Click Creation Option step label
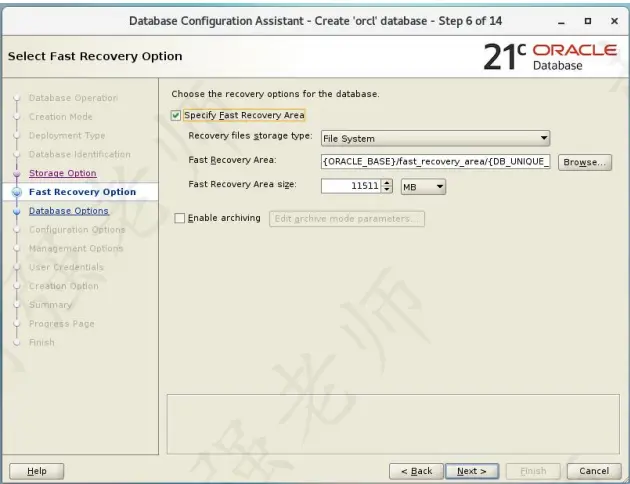Screen dimensions: 630x484 pyautogui.click(x=63, y=286)
